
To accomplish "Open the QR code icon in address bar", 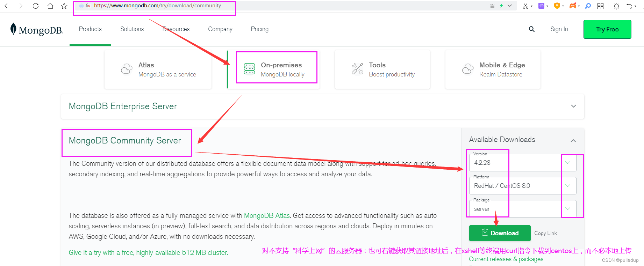I will pos(493,6).
